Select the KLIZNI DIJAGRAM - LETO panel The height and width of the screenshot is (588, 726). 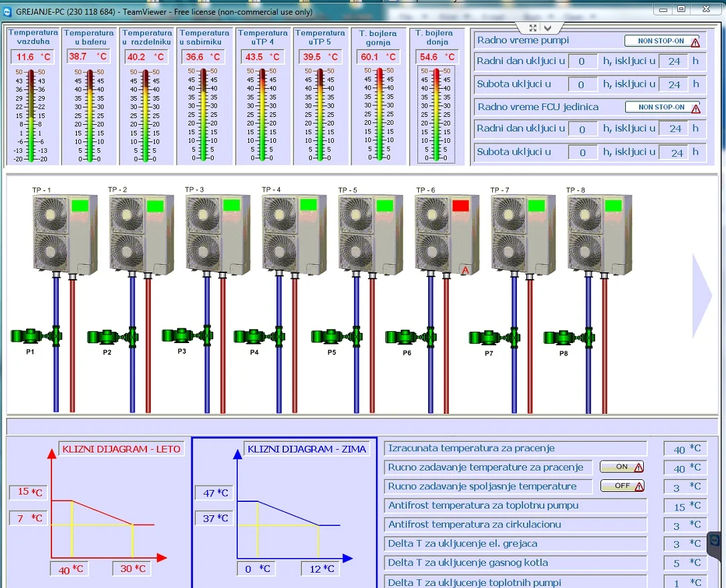pyautogui.click(x=98, y=513)
